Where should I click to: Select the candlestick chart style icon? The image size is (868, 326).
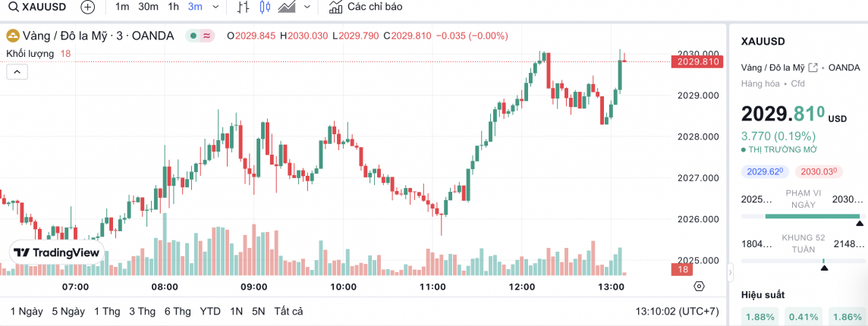[x=264, y=8]
